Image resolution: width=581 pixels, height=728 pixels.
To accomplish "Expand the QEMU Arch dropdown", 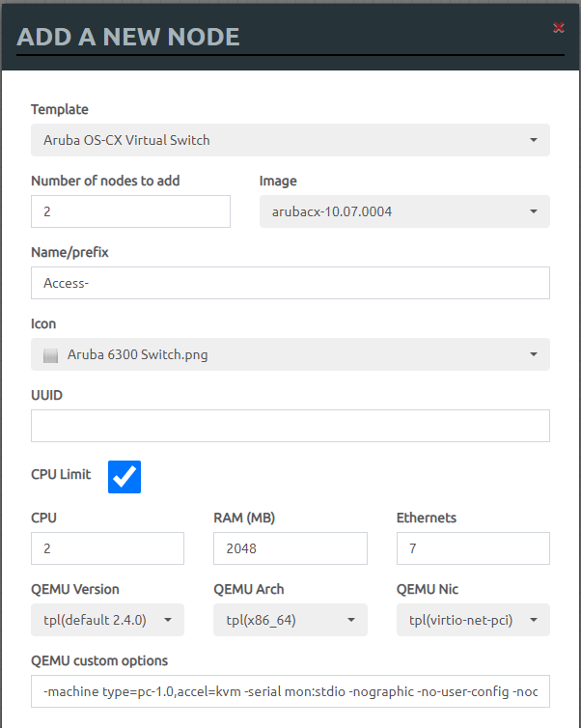I will [290, 620].
